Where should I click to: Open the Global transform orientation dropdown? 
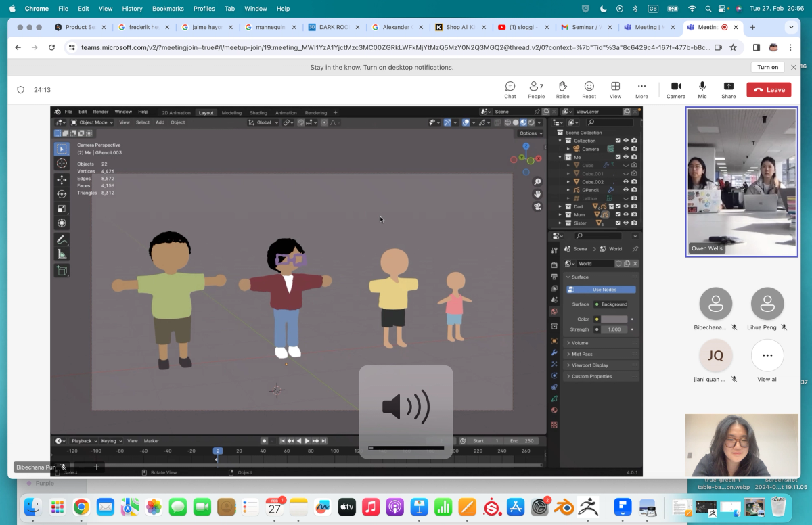263,122
